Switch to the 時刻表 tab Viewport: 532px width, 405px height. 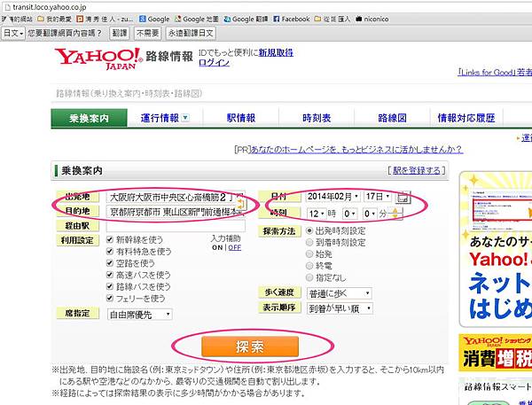tap(317, 118)
